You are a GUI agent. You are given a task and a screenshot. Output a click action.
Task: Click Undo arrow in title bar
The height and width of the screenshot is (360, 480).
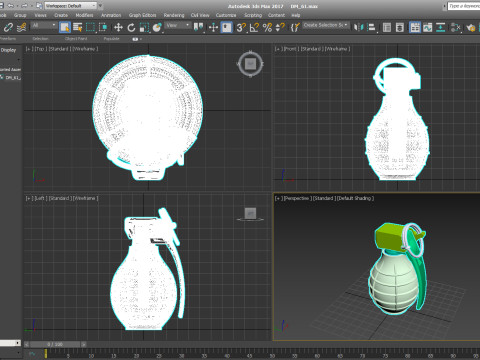[x=11, y=6]
